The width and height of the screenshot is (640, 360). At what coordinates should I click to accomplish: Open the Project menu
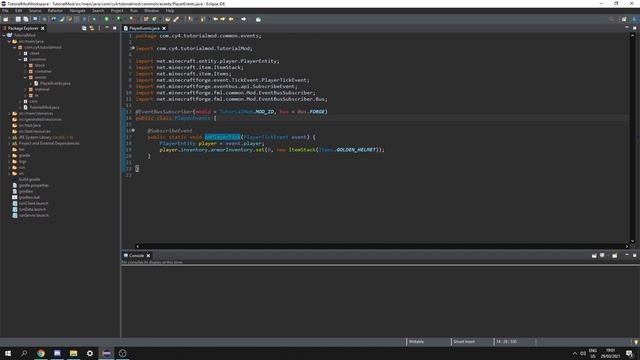(117, 11)
